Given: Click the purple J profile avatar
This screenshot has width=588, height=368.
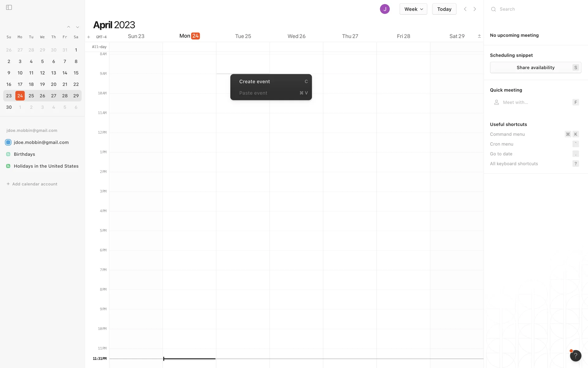Looking at the screenshot, I should (x=385, y=9).
